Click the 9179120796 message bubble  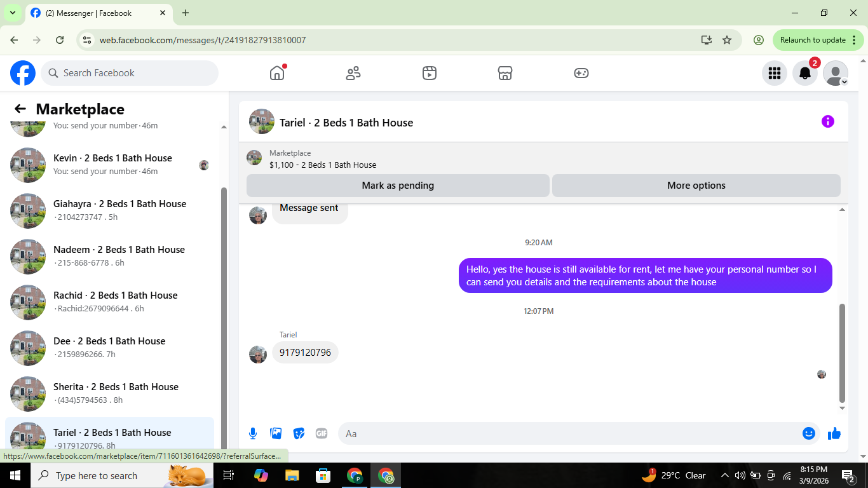[x=305, y=352]
